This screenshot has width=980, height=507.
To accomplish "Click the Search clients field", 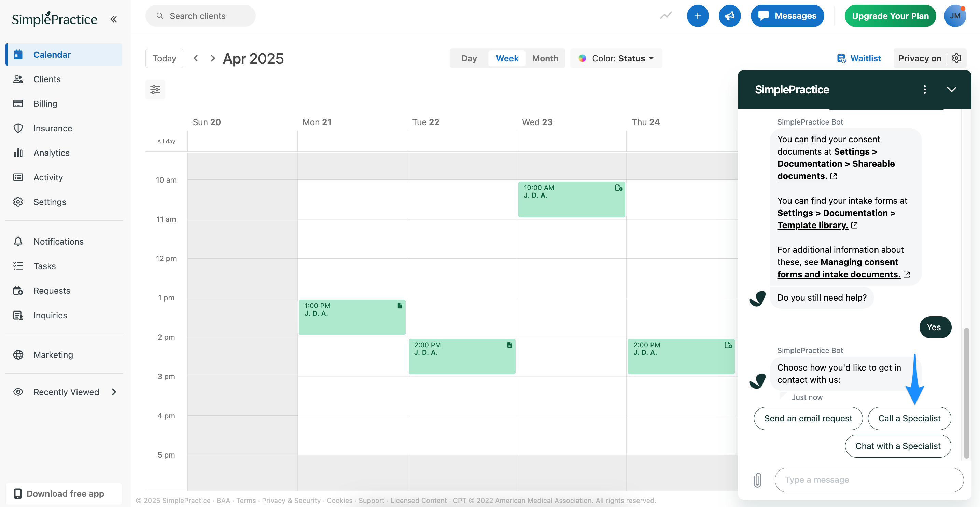I will click(x=200, y=16).
